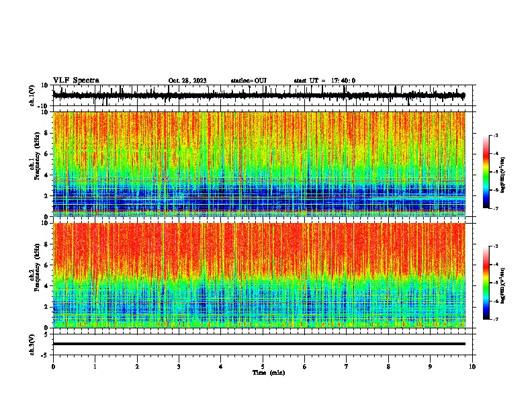Image resolution: width=532 pixels, height=411 pixels.
Task: Click the ch.3(V) axis label
Action: tap(32, 345)
